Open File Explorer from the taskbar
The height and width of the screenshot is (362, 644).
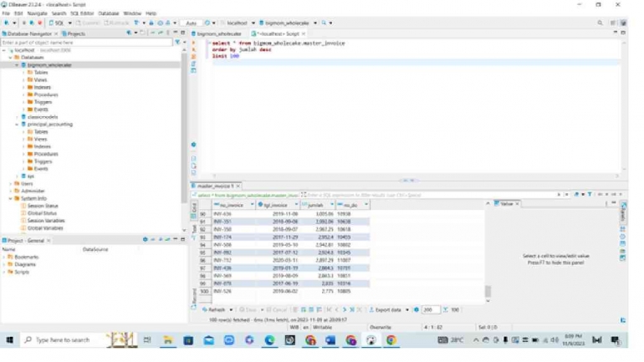167,339
